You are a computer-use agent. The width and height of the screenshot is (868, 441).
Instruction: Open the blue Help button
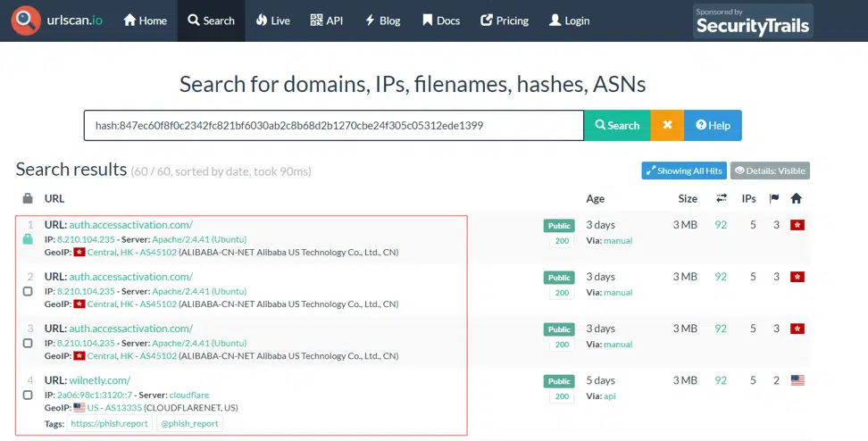pyautogui.click(x=713, y=126)
